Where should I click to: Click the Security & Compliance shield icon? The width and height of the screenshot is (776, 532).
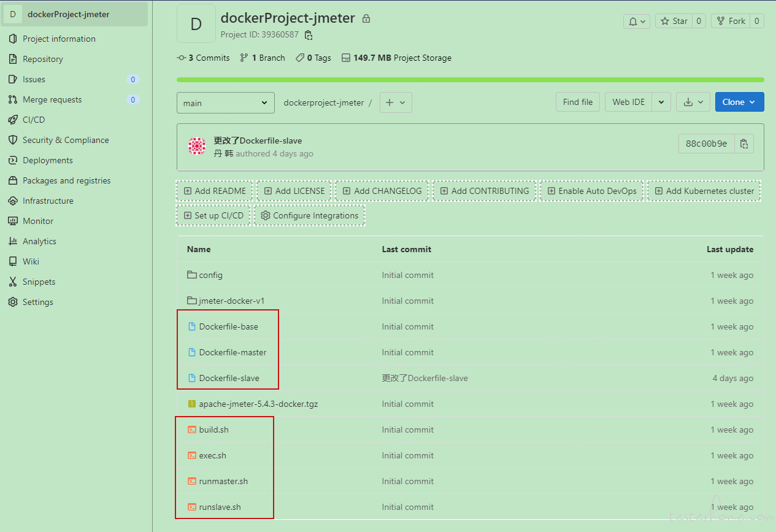pos(12,140)
